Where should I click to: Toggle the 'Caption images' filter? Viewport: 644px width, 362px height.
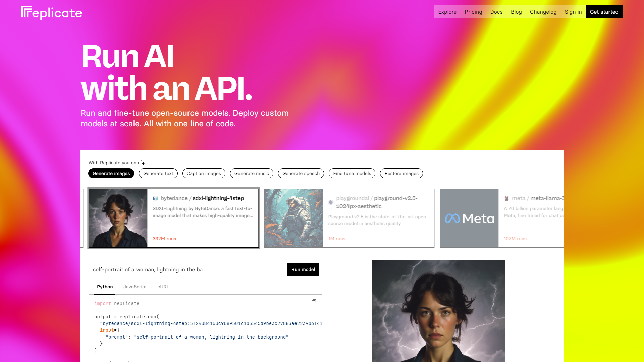[x=204, y=173]
